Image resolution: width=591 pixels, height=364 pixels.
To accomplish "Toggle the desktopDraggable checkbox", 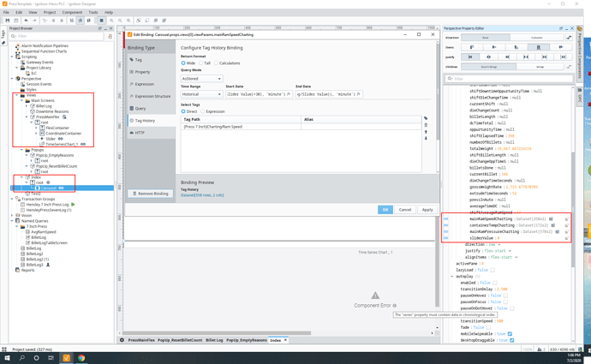I will point(512,340).
